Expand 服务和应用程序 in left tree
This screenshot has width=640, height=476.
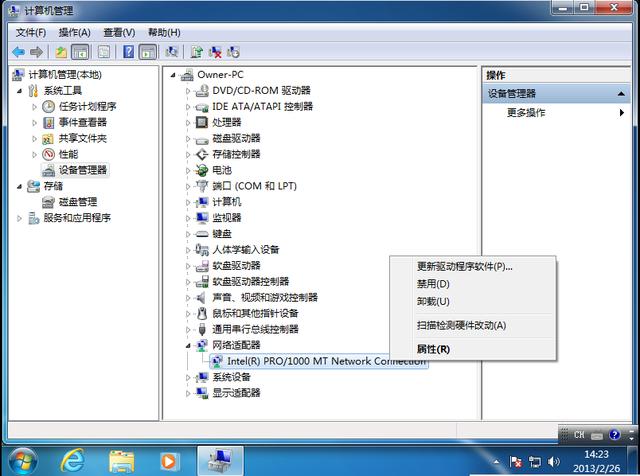coord(19,218)
